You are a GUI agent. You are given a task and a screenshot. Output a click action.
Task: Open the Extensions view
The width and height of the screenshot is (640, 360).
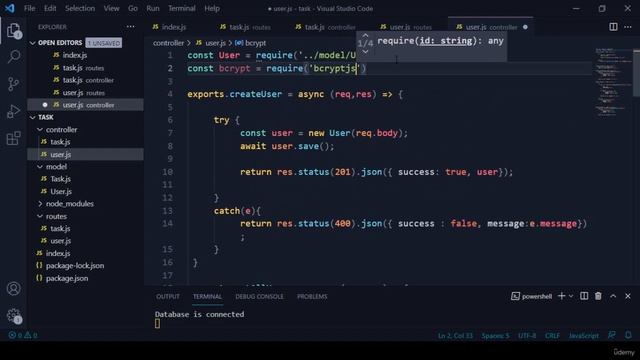tap(13, 138)
